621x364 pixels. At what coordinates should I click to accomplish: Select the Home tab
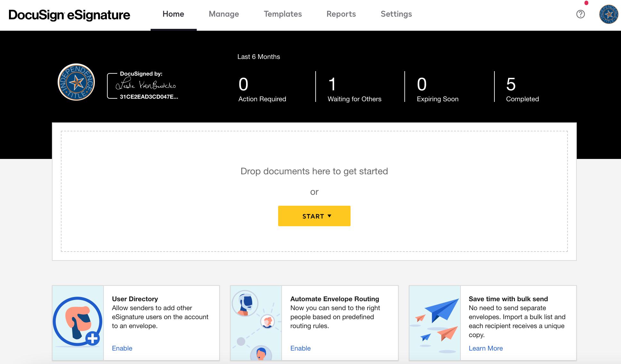173,14
